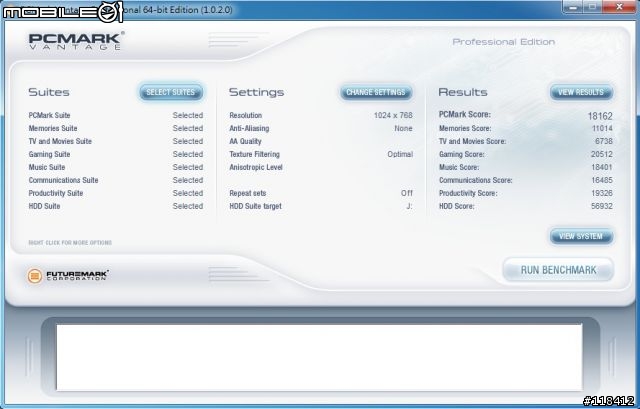This screenshot has width=640, height=409.
Task: Click the Settings section heading
Action: click(x=256, y=92)
